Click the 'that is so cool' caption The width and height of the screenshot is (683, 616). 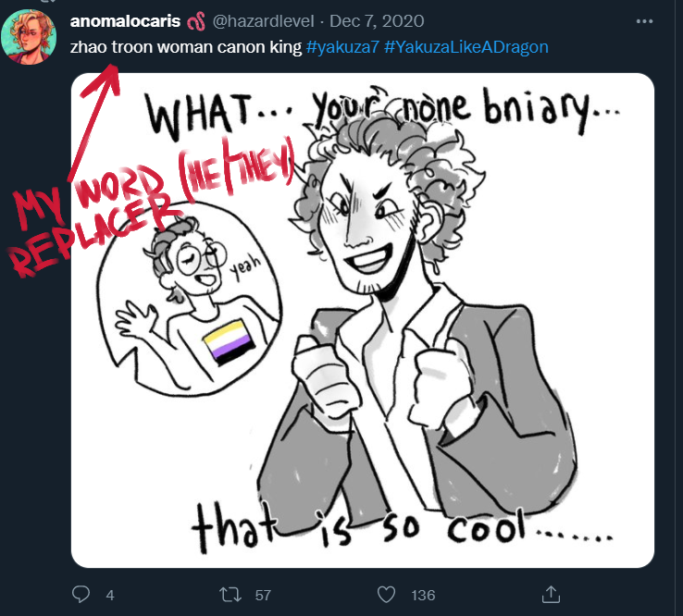[x=402, y=528]
